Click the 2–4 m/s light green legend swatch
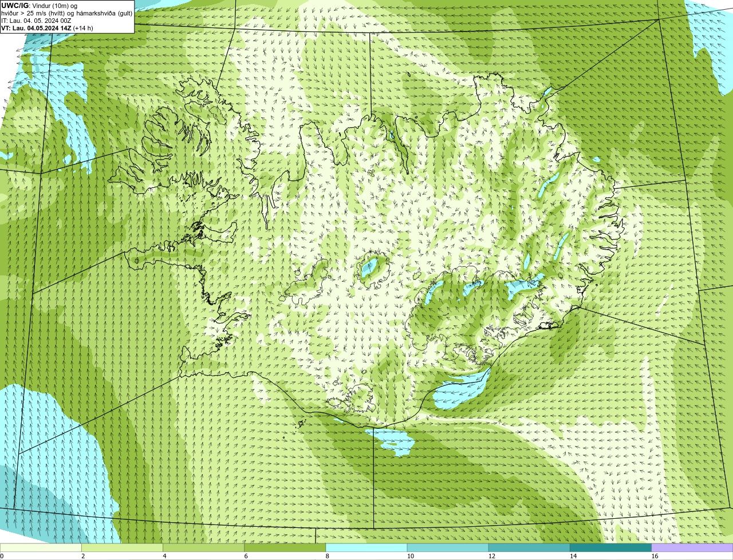 tap(122, 548)
